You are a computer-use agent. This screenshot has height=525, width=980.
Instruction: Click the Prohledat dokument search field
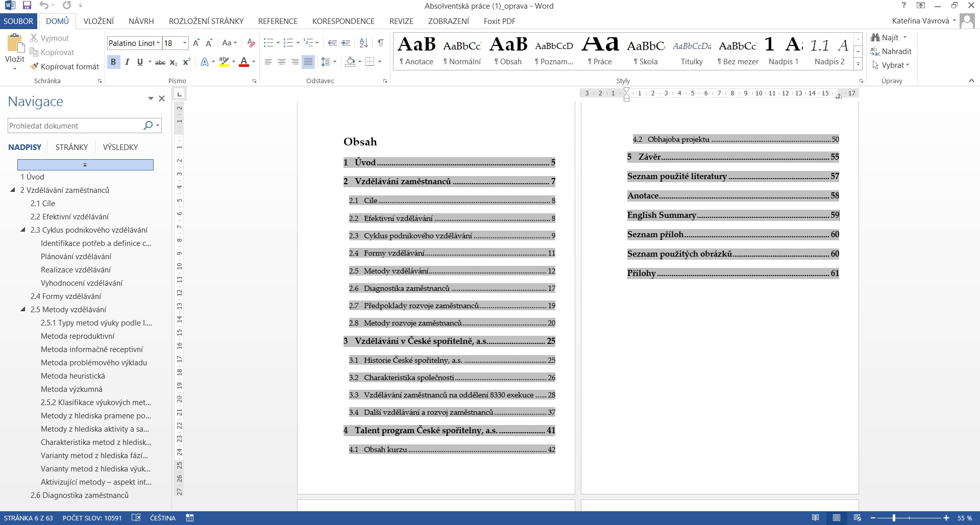coord(75,126)
